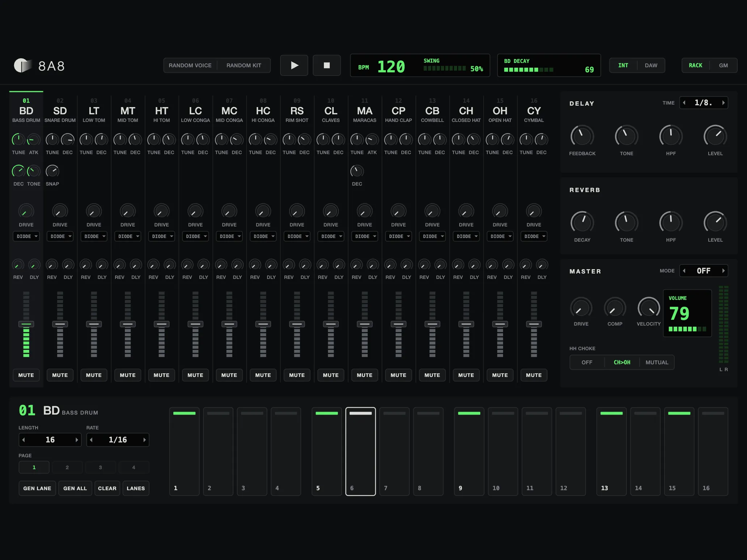The image size is (747, 560).
Task: Click the Reverb HPF knob
Action: coord(671,222)
